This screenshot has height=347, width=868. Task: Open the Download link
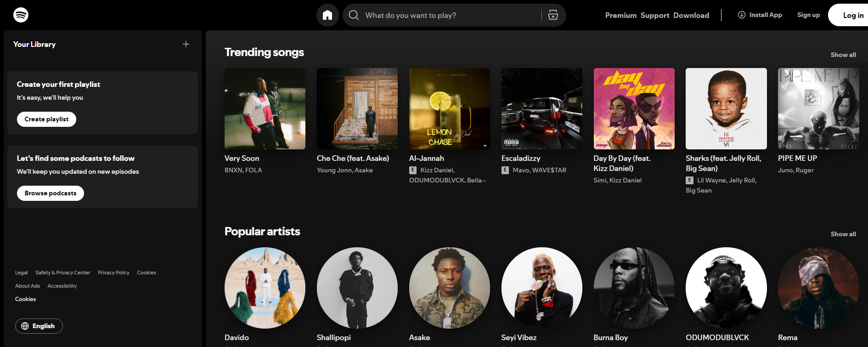coord(691,15)
